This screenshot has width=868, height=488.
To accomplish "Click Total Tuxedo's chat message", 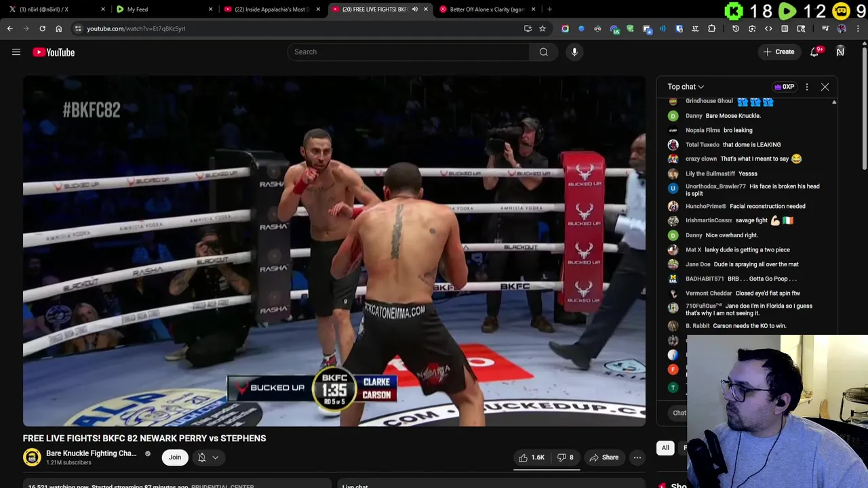I will tap(751, 144).
